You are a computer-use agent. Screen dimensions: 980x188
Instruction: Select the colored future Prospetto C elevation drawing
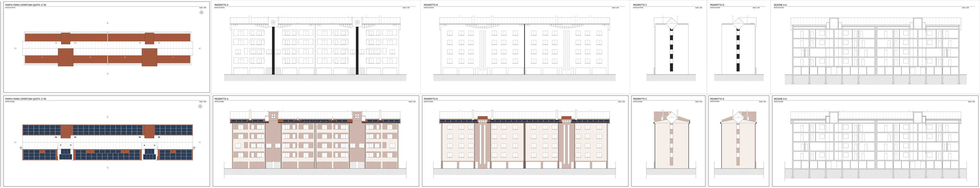click(671, 141)
